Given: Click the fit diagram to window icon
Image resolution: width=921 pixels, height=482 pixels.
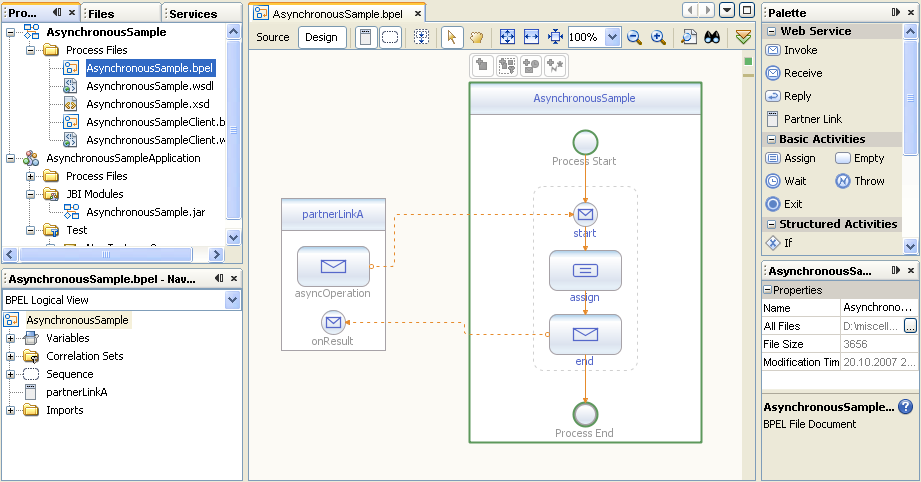Looking at the screenshot, I should pos(507,37).
